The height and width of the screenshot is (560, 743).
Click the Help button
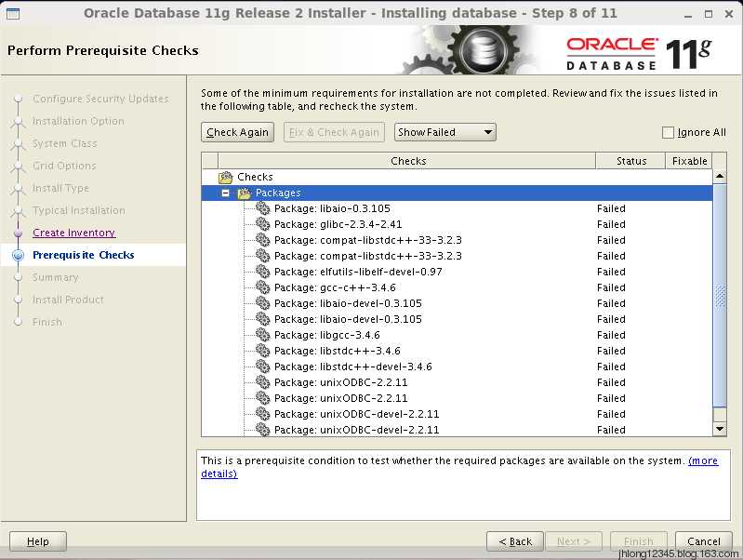(38, 541)
